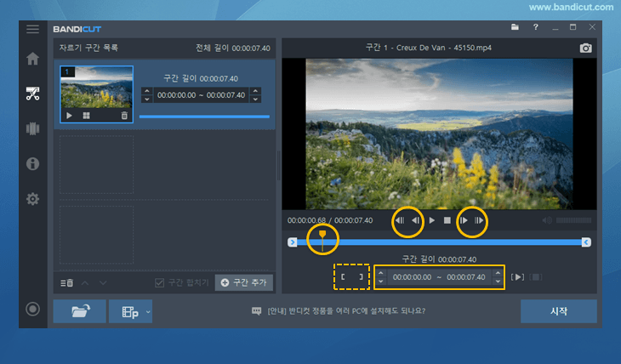Screen dimensions: 621x364
Task: Decrease start time in player stepper
Action: (x=380, y=282)
